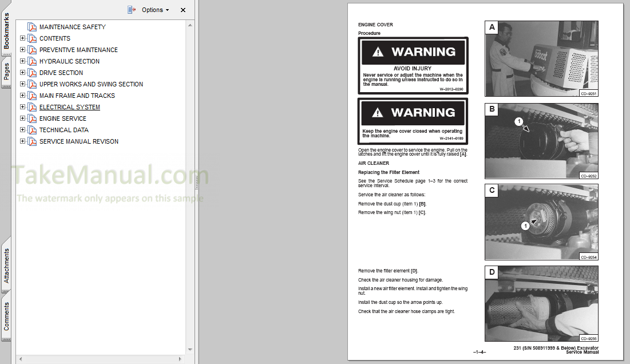Click the PDF icon beside CONTENTS
The image size is (630, 364).
pyautogui.click(x=33, y=38)
